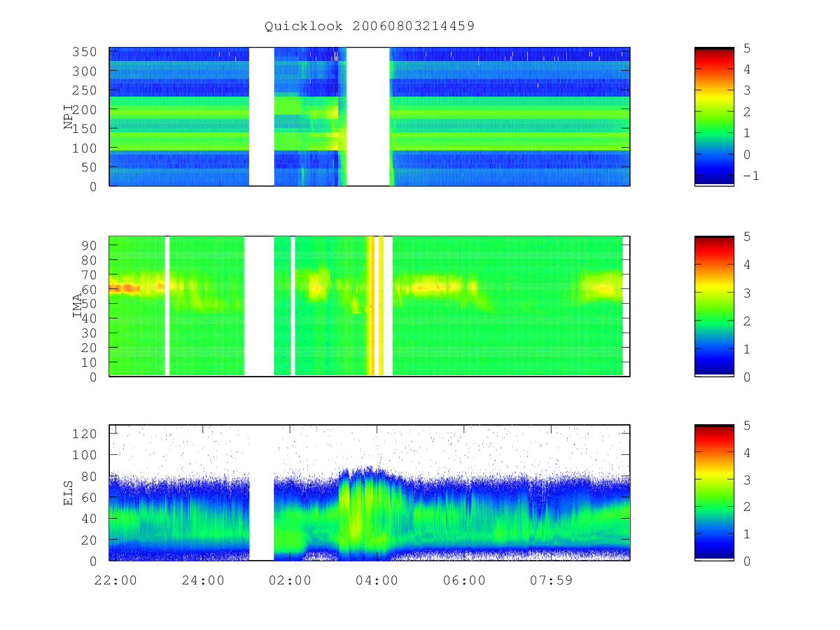
Task: Click inside the NPI spectrogram panel
Action: [370, 116]
